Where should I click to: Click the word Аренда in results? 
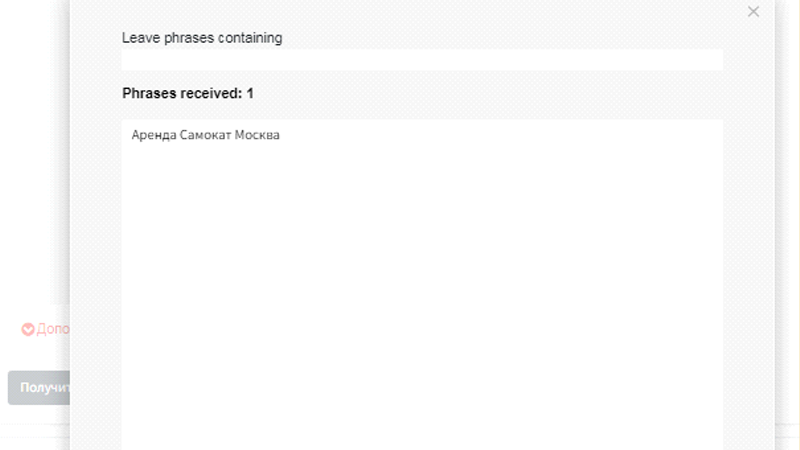153,135
